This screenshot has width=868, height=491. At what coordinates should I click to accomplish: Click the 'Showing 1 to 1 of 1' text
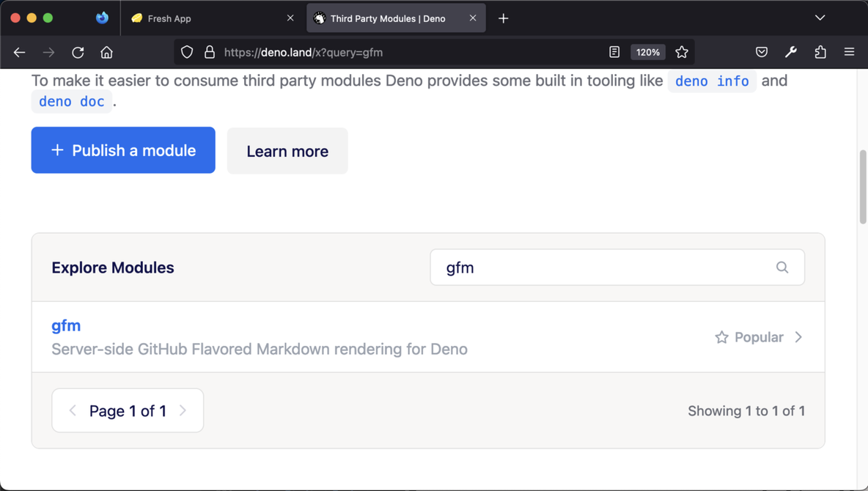746,410
